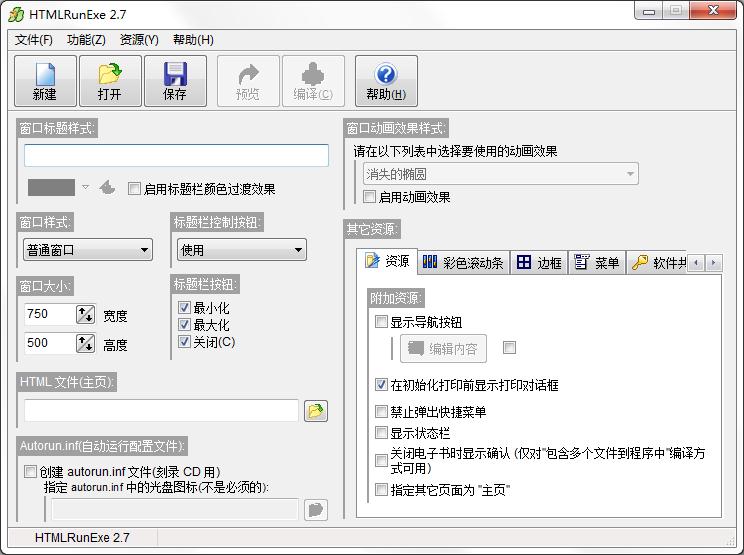Click the 预览 (Preview) toolbar button

tap(248, 81)
